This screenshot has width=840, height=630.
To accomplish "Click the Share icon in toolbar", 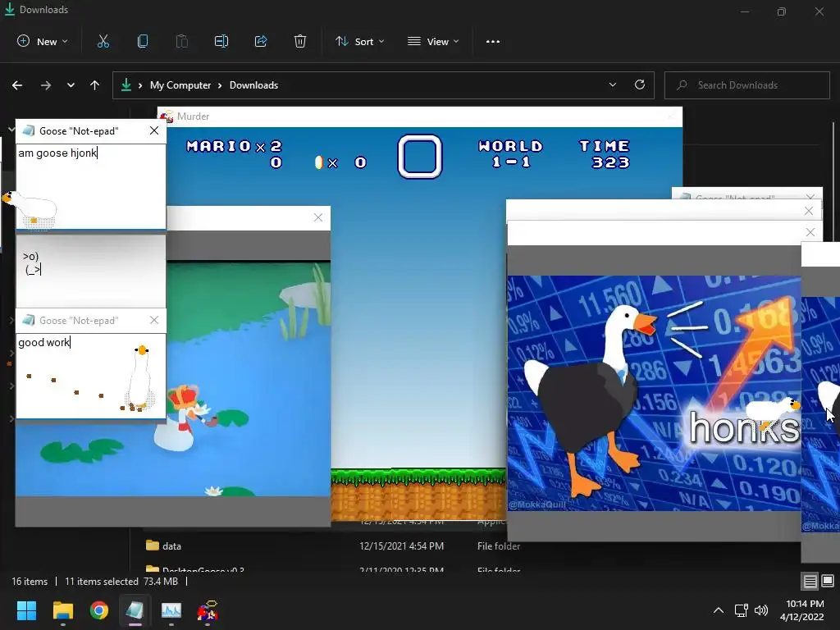I will [x=261, y=41].
